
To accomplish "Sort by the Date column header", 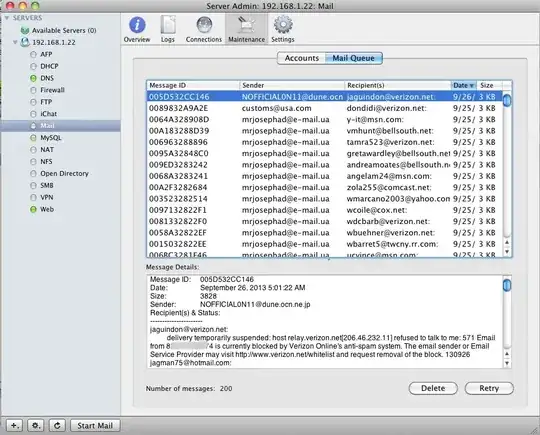I will pos(464,85).
